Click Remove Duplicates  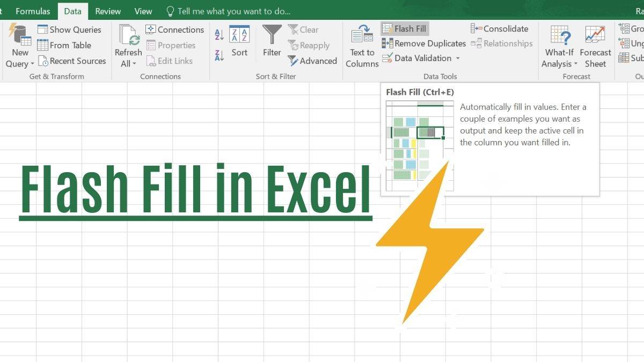point(424,43)
